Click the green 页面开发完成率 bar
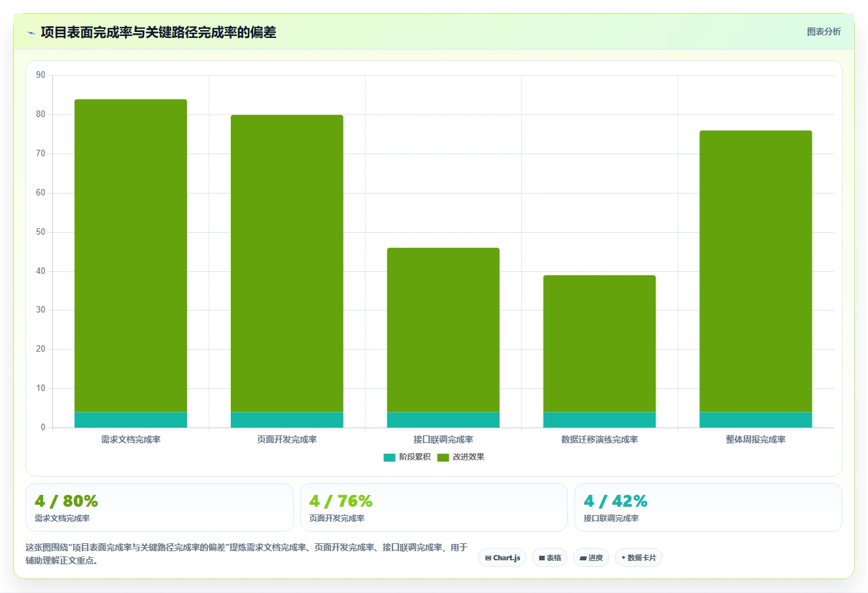The width and height of the screenshot is (868, 593). click(x=287, y=263)
